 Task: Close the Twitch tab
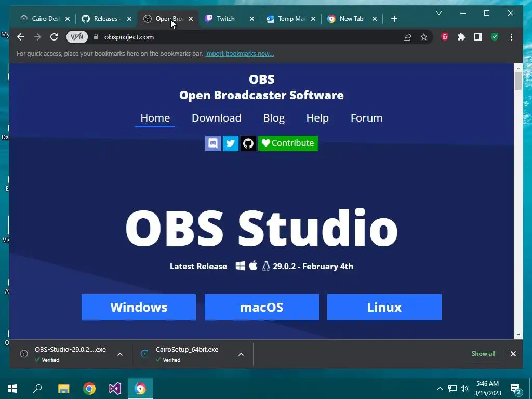coord(252,19)
